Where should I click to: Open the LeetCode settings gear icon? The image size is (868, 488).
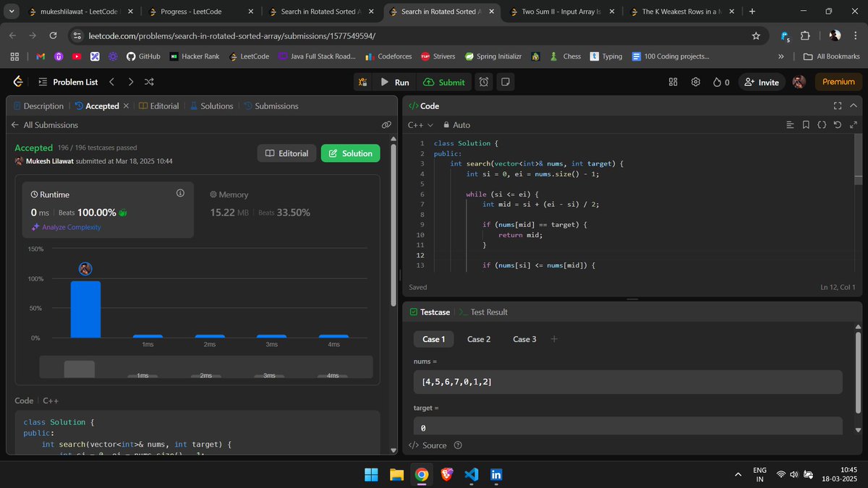(695, 82)
